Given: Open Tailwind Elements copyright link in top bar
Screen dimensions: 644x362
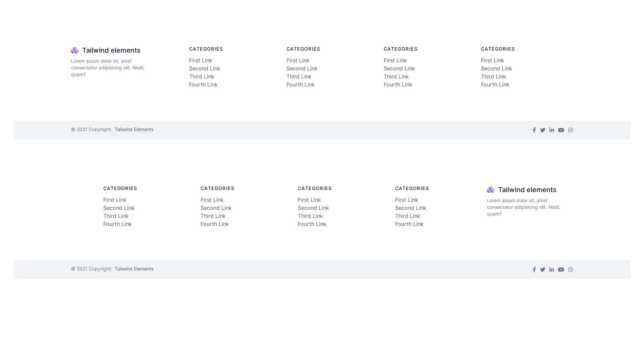Looking at the screenshot, I should coord(134,129).
